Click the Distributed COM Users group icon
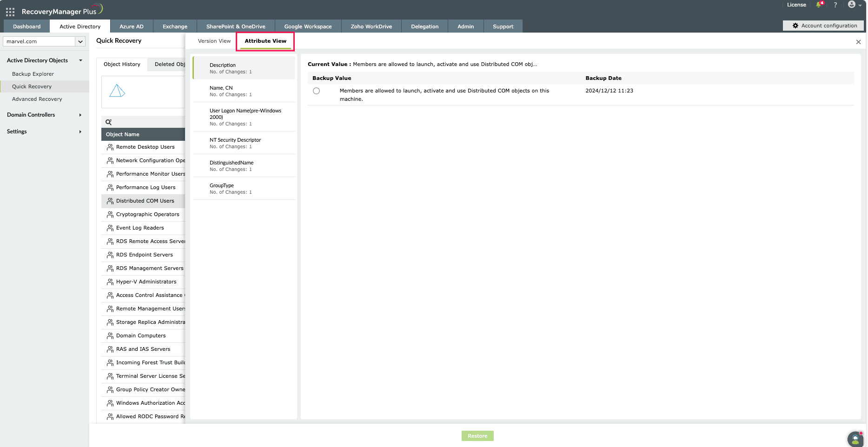The height and width of the screenshot is (447, 868). tap(110, 201)
